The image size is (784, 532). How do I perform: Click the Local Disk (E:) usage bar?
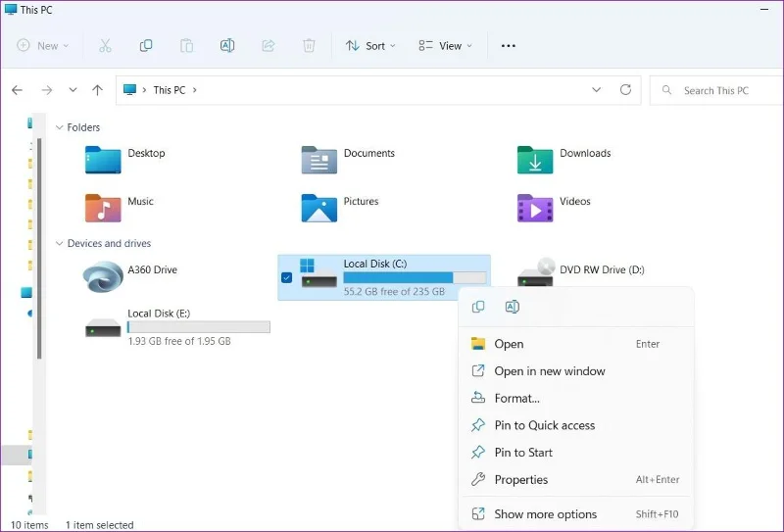199,327
